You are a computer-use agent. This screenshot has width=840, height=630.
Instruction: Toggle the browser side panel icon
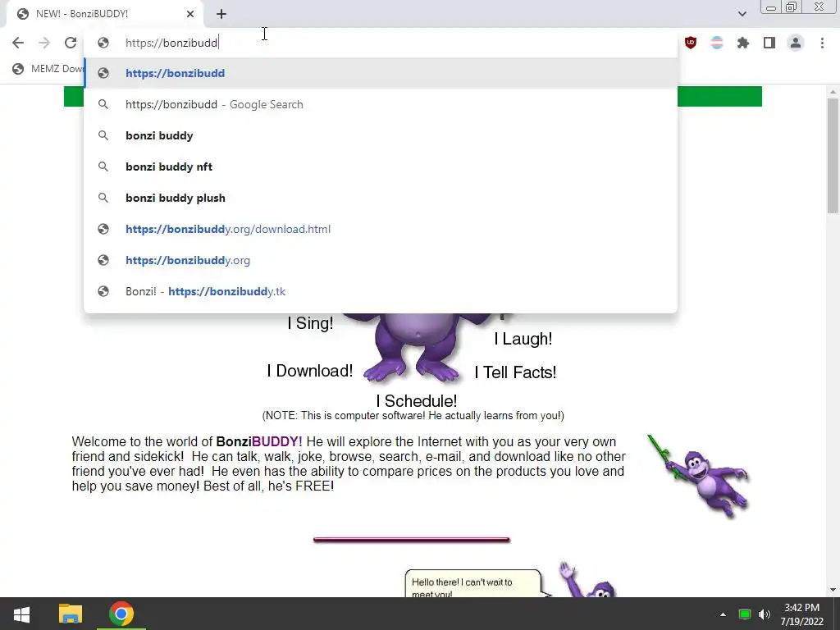pos(769,43)
